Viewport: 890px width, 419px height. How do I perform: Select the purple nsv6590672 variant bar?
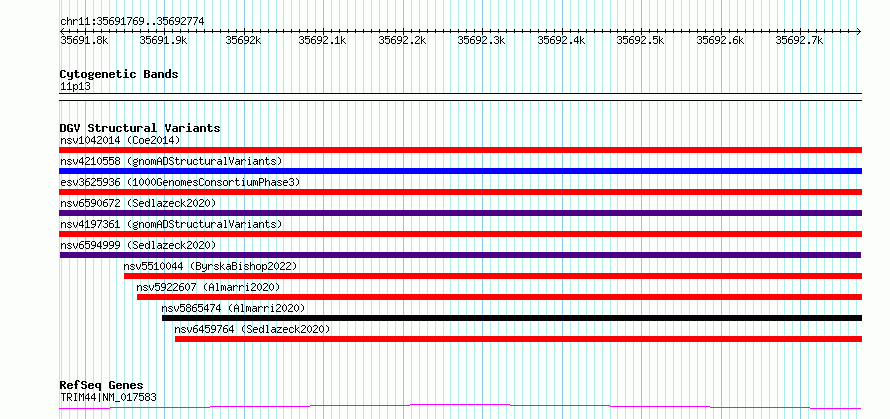point(461,213)
